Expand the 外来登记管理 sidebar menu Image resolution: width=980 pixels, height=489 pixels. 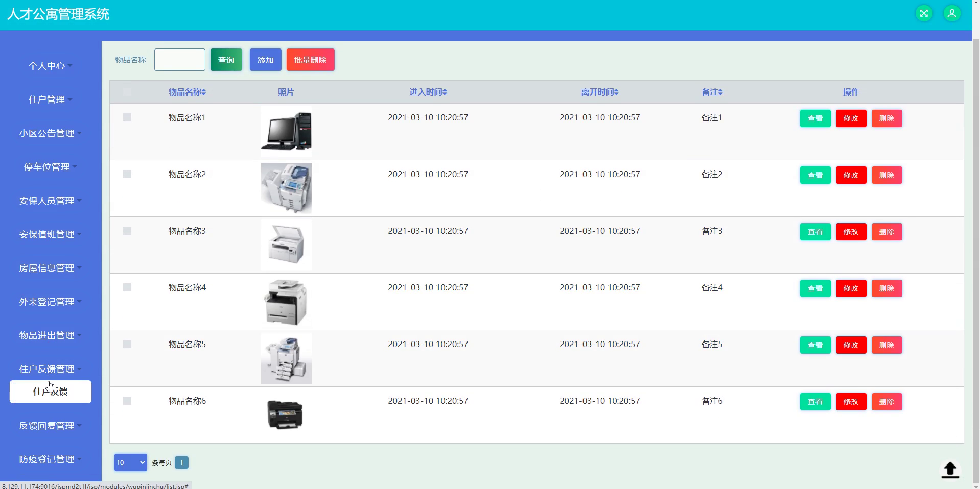click(51, 302)
